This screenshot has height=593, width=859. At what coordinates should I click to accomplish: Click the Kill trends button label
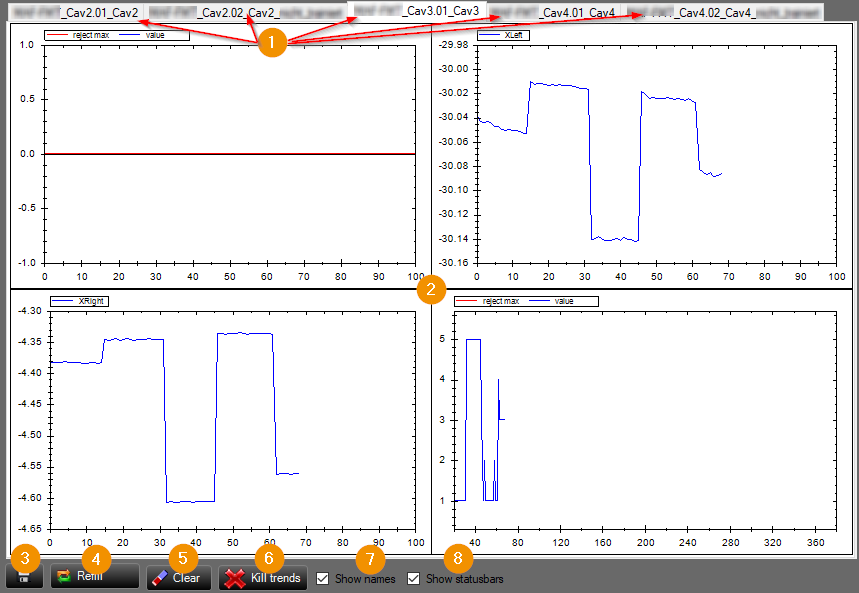pos(276,578)
